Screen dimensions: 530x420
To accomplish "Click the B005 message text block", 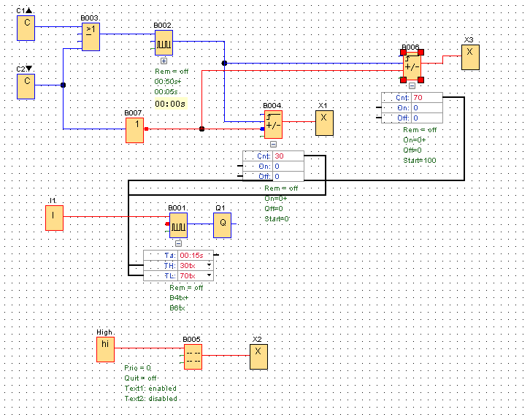I will 193,356.
